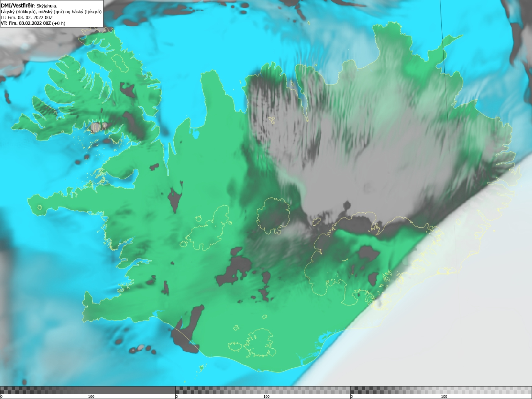Click the '100' label under the light-grey scale
Viewport: 532px width, 399px height.
[x=444, y=397]
